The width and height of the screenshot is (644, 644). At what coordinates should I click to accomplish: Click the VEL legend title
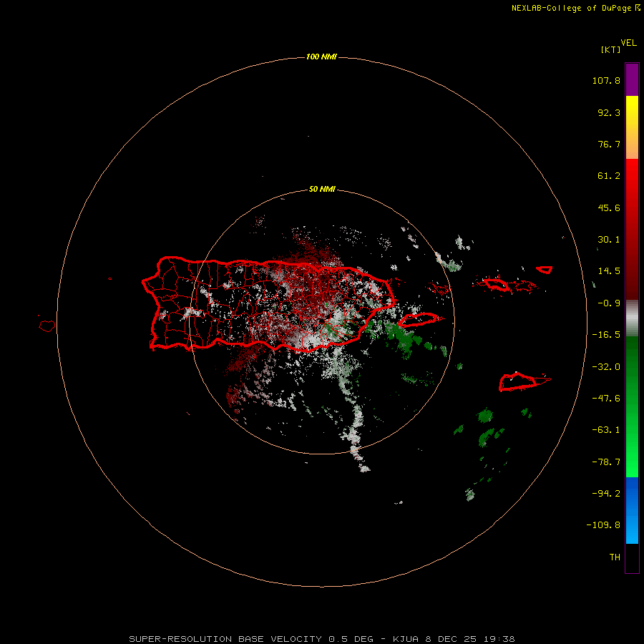[x=628, y=43]
